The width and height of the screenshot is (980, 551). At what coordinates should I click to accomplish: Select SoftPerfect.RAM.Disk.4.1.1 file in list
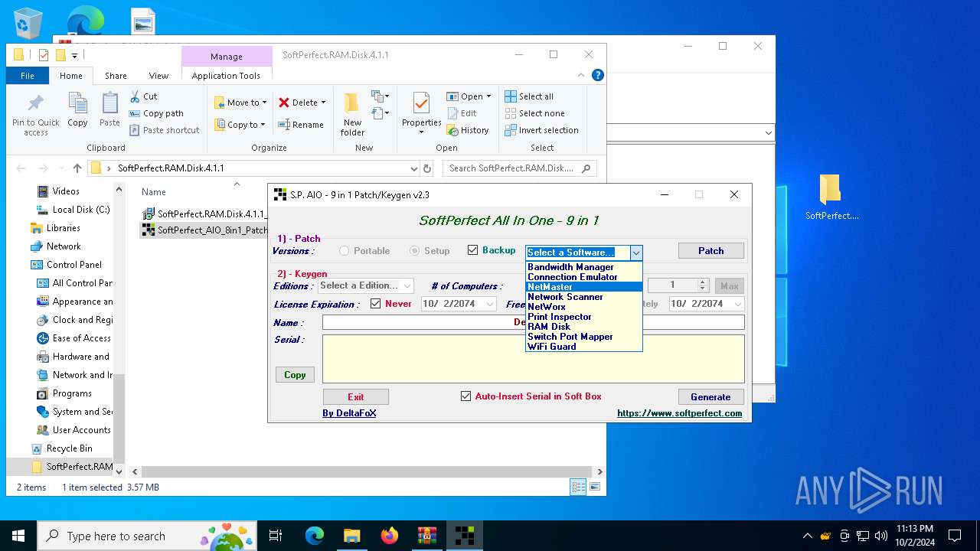204,214
